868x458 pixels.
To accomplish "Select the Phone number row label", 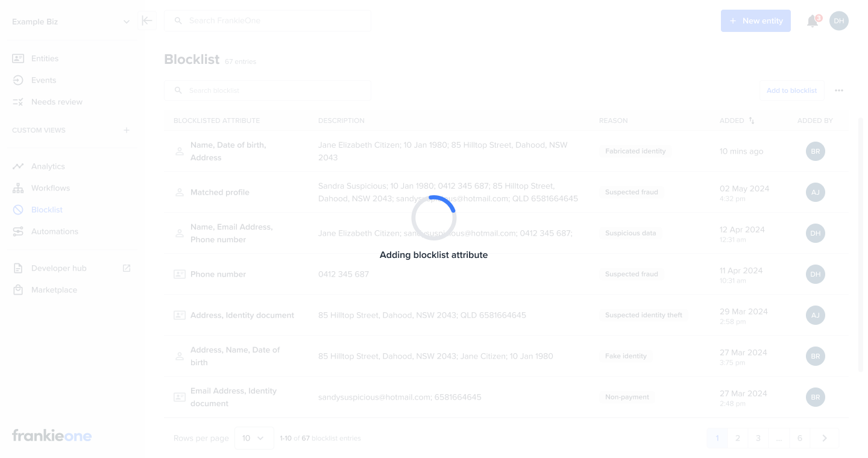I will click(218, 274).
